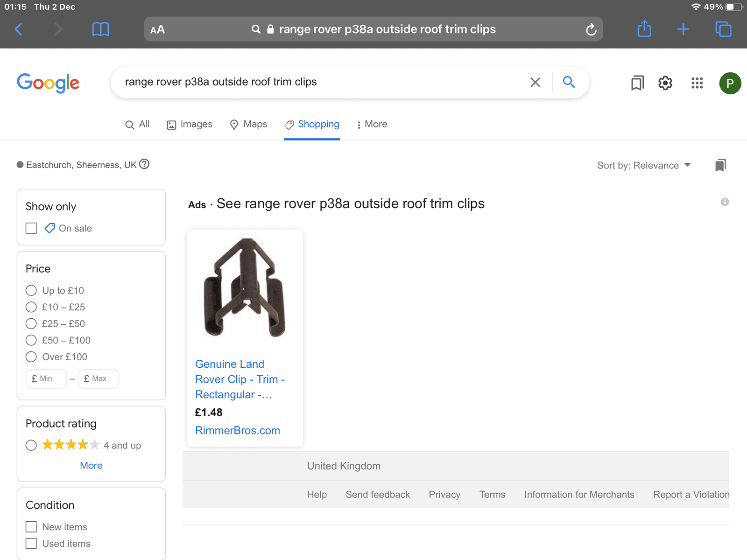Open Information for Merchants link

579,494
